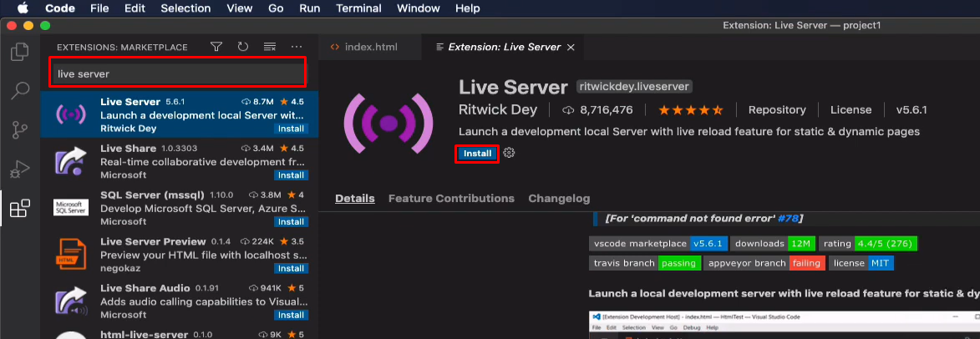
Task: Click Install button on Live Server details page
Action: point(478,154)
